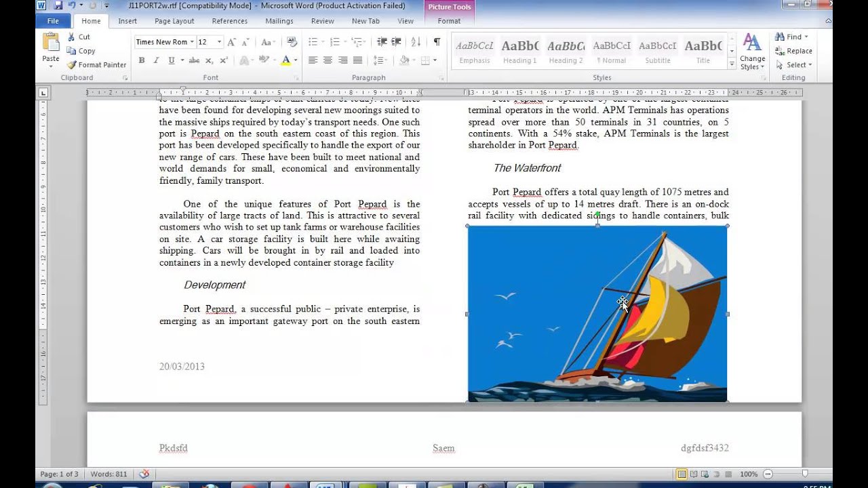
Task: Switch to Insert tab
Action: [127, 21]
